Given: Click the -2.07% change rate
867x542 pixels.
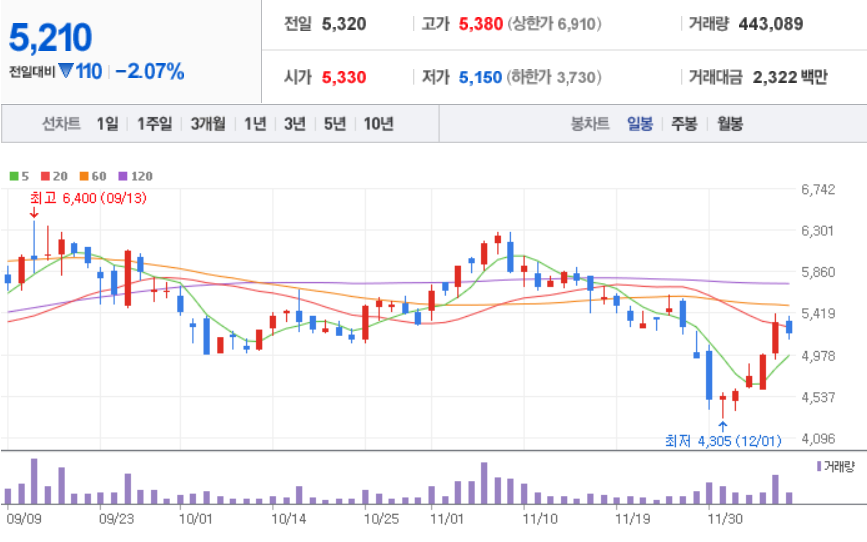Looking at the screenshot, I should coord(150,71).
